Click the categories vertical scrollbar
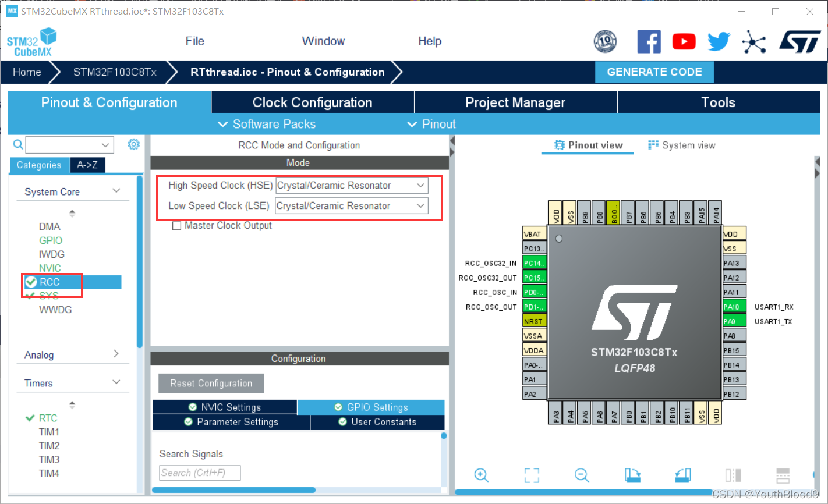 (x=139, y=262)
